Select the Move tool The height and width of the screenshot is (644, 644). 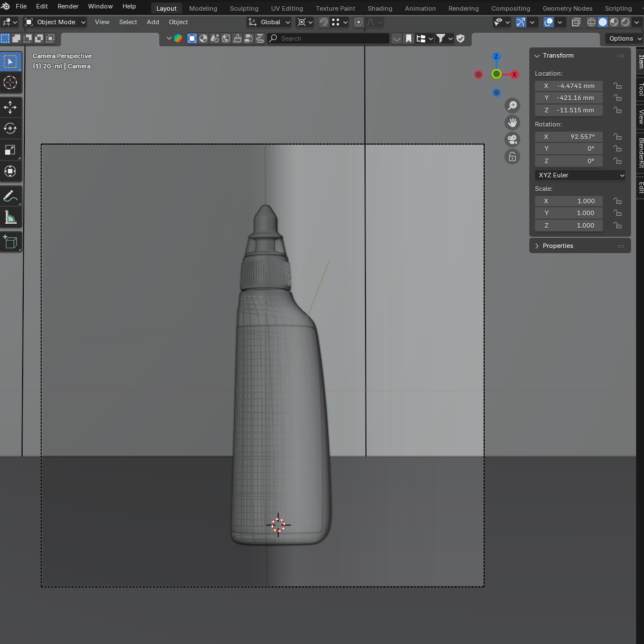pos(10,107)
